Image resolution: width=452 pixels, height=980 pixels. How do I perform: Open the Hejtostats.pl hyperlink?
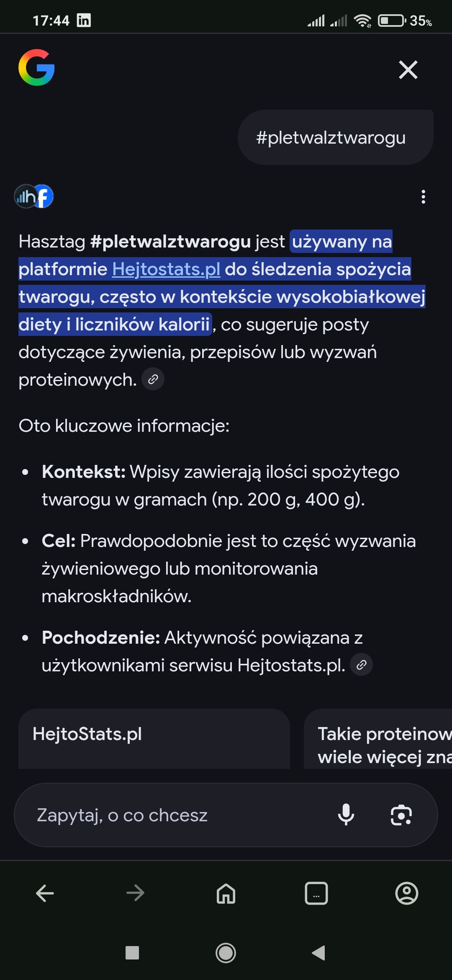166,269
